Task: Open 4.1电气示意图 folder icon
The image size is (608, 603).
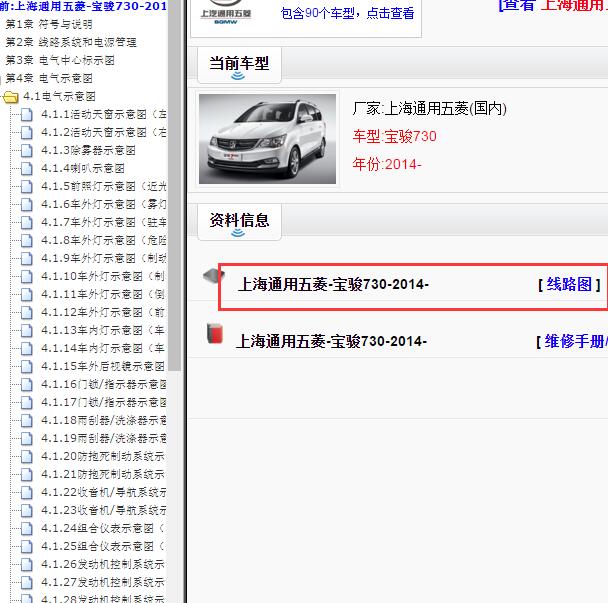Action: click(10, 97)
